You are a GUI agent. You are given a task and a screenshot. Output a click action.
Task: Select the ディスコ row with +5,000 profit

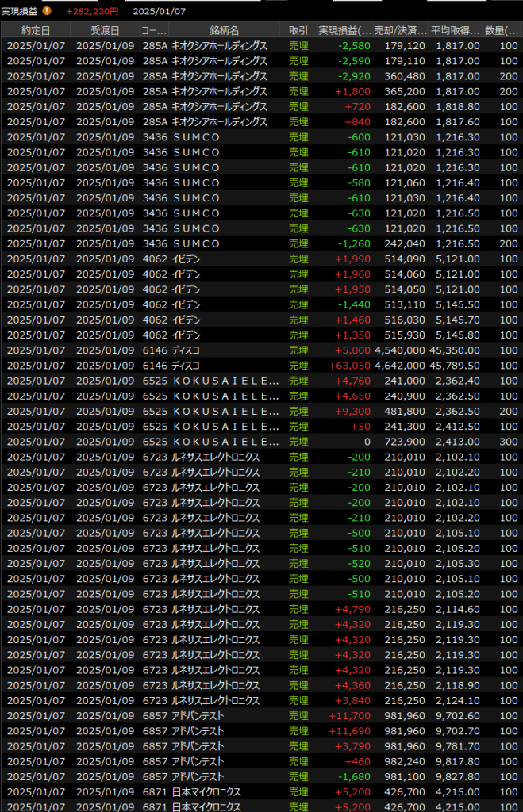coord(262,350)
